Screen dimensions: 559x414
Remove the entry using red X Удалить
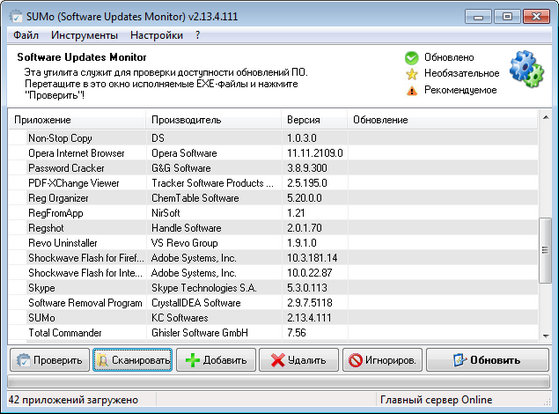coord(299,360)
